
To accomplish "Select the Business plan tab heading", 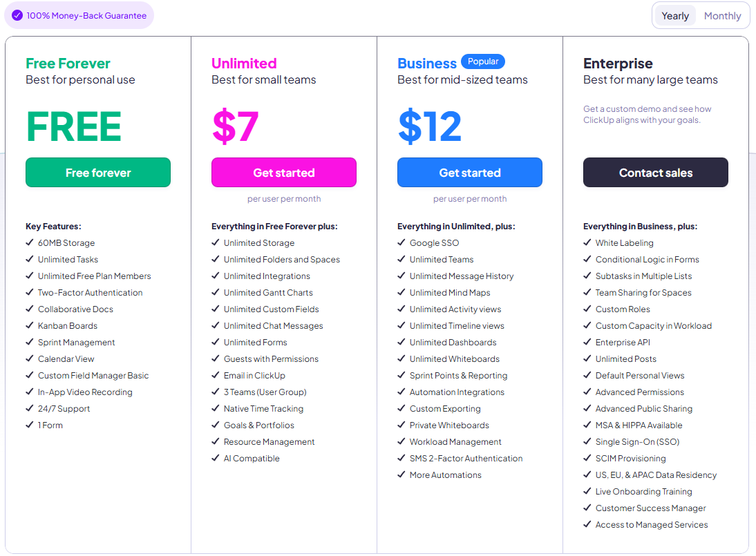I will point(427,63).
